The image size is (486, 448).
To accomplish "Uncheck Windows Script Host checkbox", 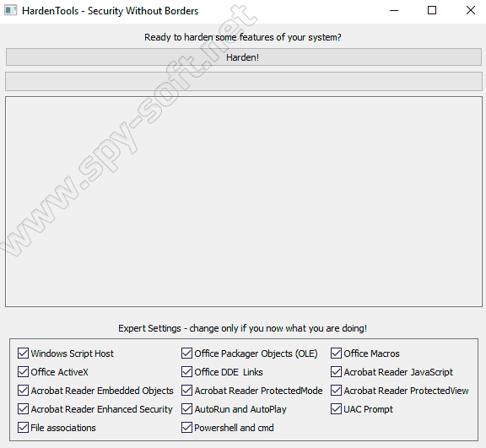I will 23,354.
